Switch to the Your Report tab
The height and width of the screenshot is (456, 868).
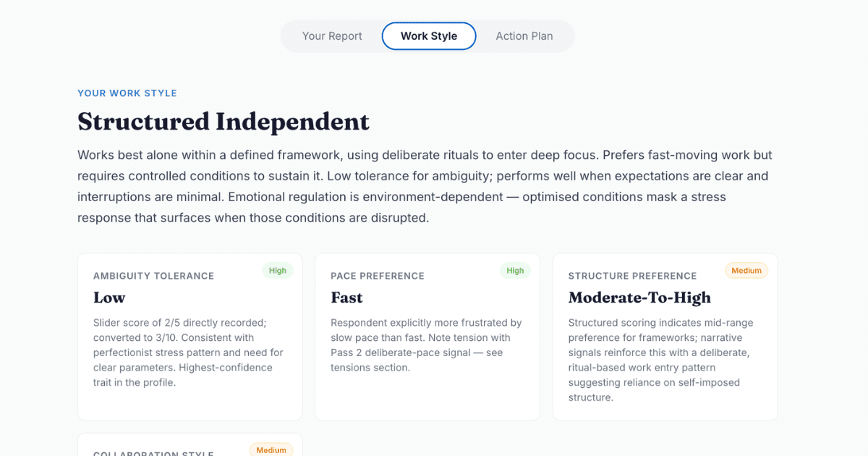point(332,35)
